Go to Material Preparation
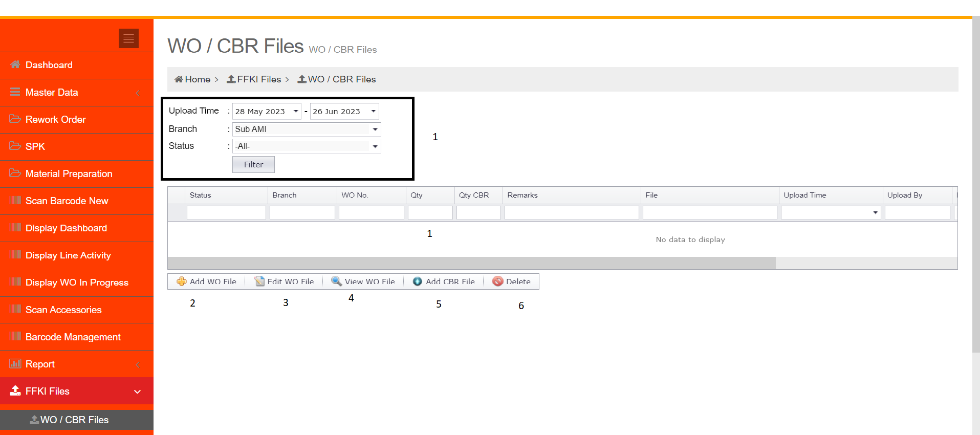This screenshot has width=980, height=435. click(77, 174)
